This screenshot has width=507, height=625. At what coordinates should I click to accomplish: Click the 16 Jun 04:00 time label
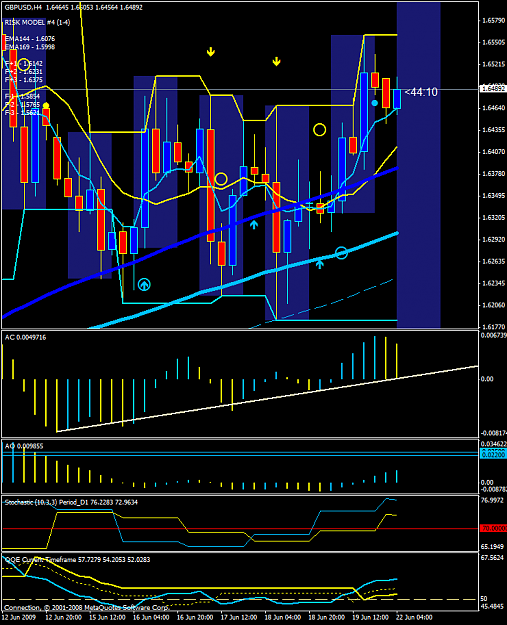[x=150, y=617]
